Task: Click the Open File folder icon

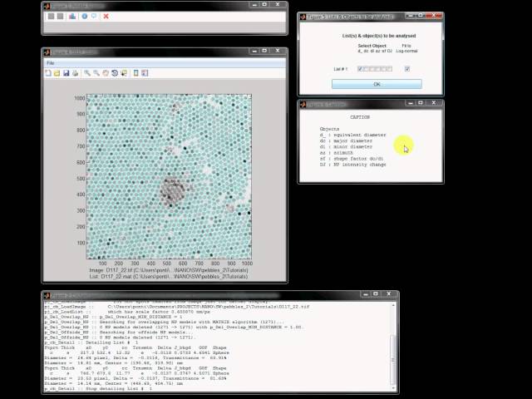Action: pyautogui.click(x=57, y=73)
